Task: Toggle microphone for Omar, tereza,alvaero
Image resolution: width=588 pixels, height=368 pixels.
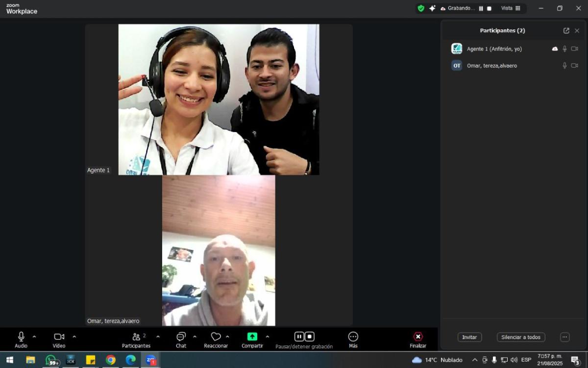Action: [x=564, y=66]
